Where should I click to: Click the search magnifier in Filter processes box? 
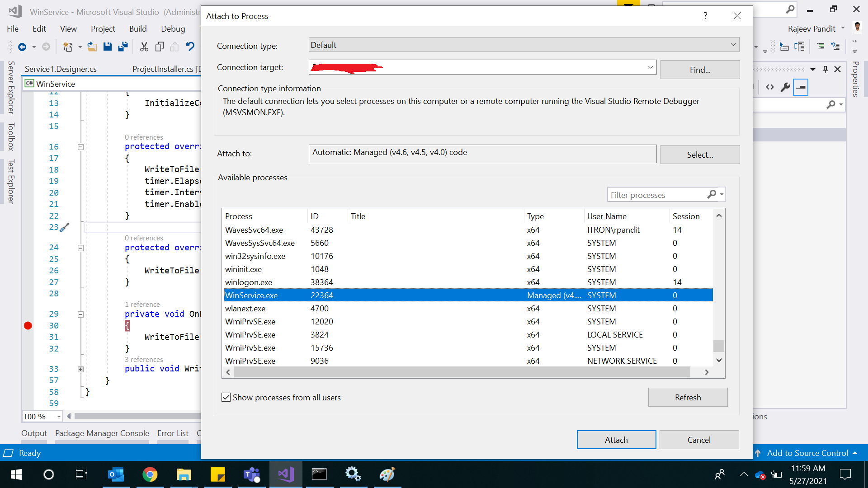(x=711, y=194)
